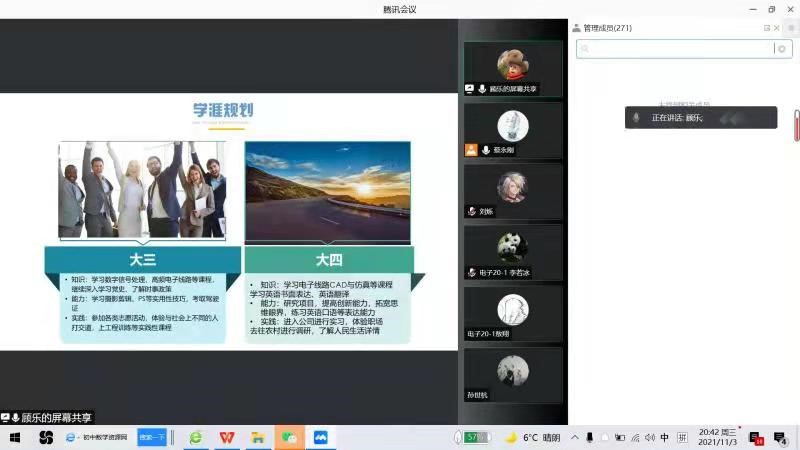The image size is (800, 450).
Task: Pop out the manage members panel
Action: point(767,28)
